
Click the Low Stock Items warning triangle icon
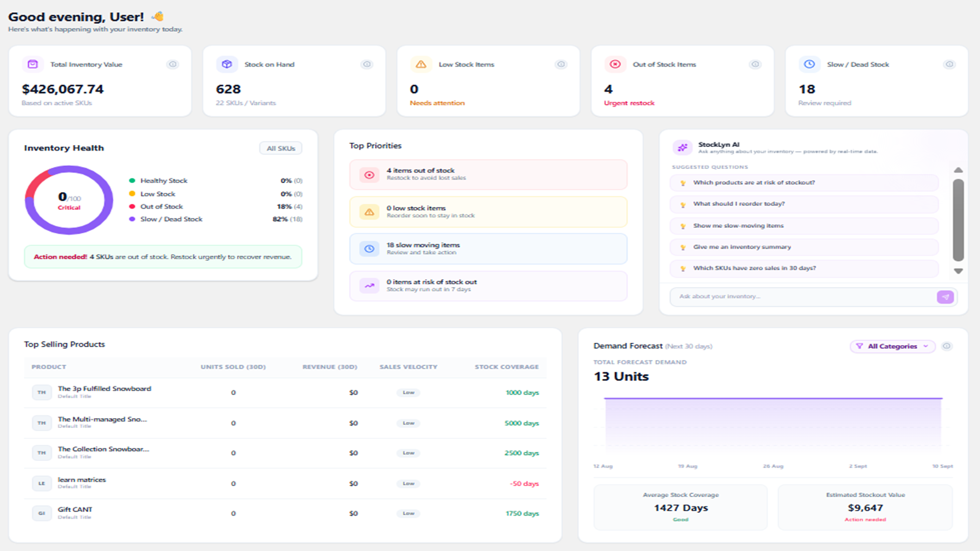421,64
